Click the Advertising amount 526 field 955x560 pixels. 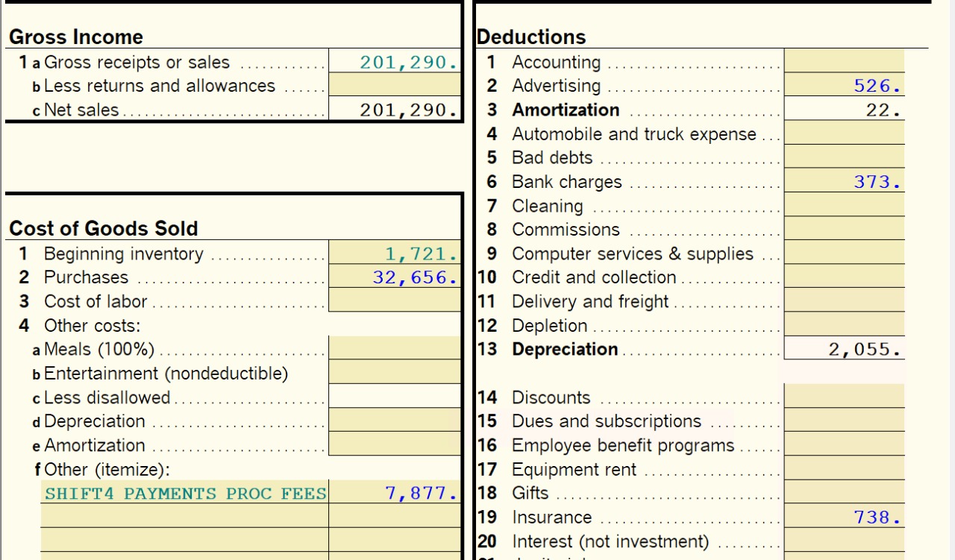tap(844, 86)
